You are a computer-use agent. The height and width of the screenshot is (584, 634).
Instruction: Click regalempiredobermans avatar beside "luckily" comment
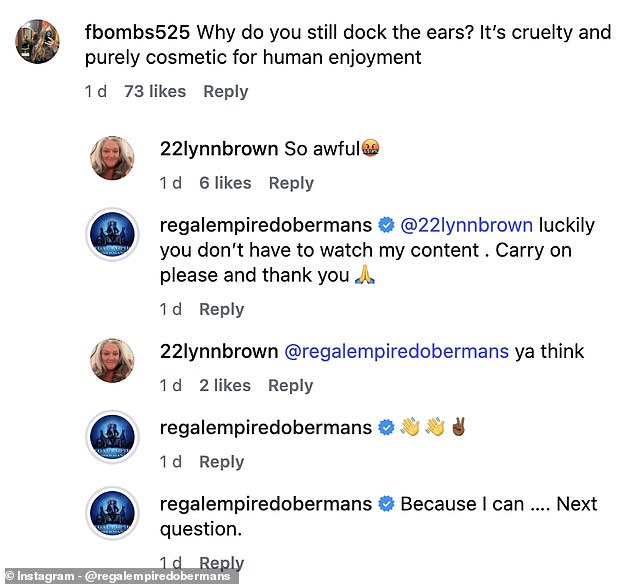(x=112, y=234)
